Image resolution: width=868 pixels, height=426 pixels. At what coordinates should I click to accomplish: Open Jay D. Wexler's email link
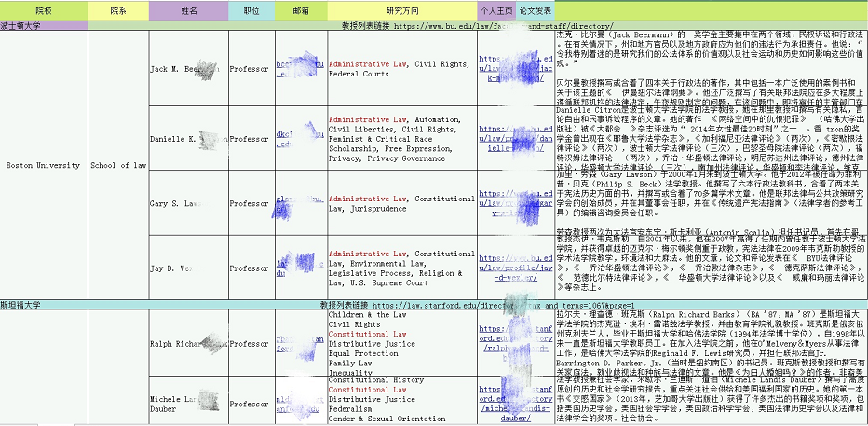click(300, 268)
